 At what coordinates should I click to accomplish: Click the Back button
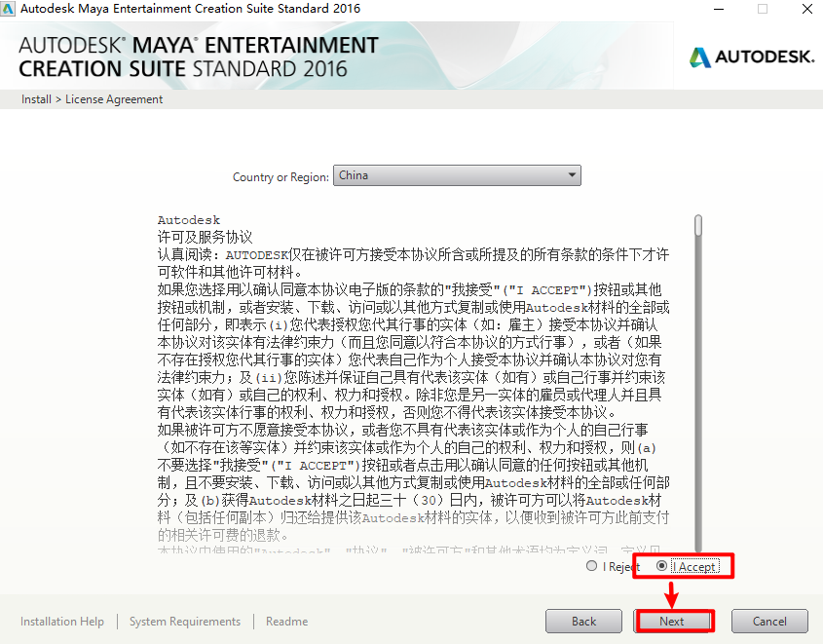click(583, 622)
